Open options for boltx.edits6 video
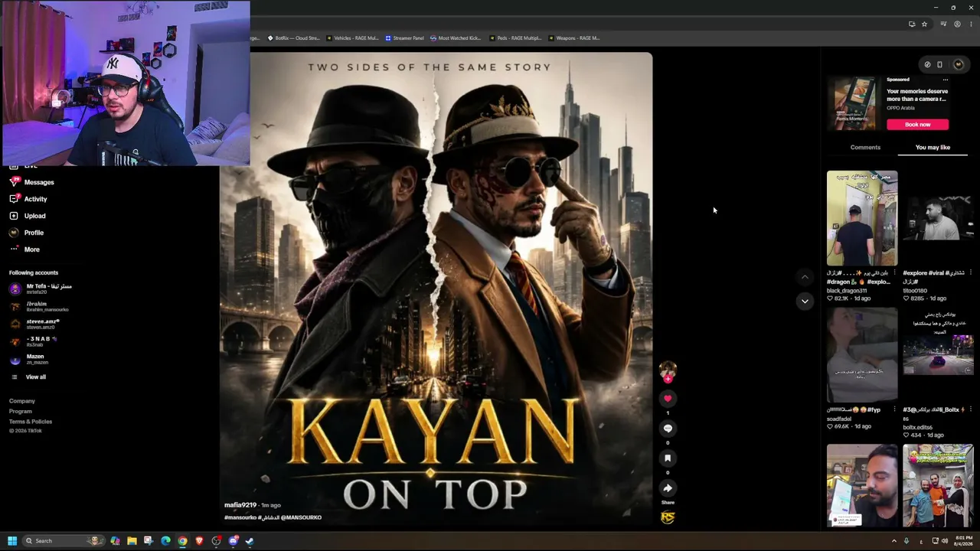The image size is (980, 551). point(970,409)
